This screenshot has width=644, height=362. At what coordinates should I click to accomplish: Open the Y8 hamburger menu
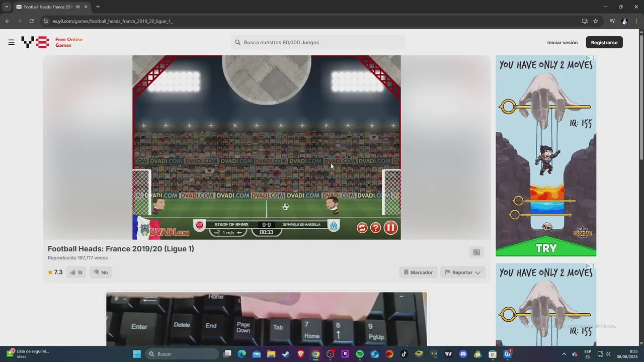[11, 42]
